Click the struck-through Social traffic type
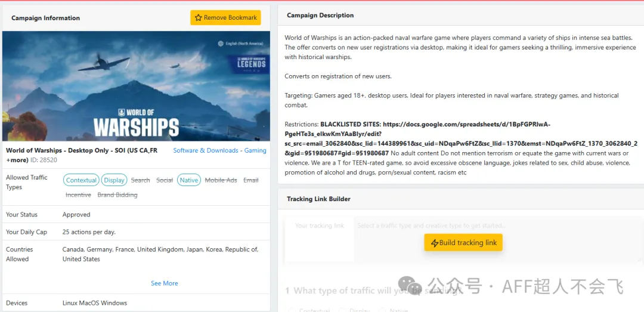The height and width of the screenshot is (312, 644). (x=165, y=180)
